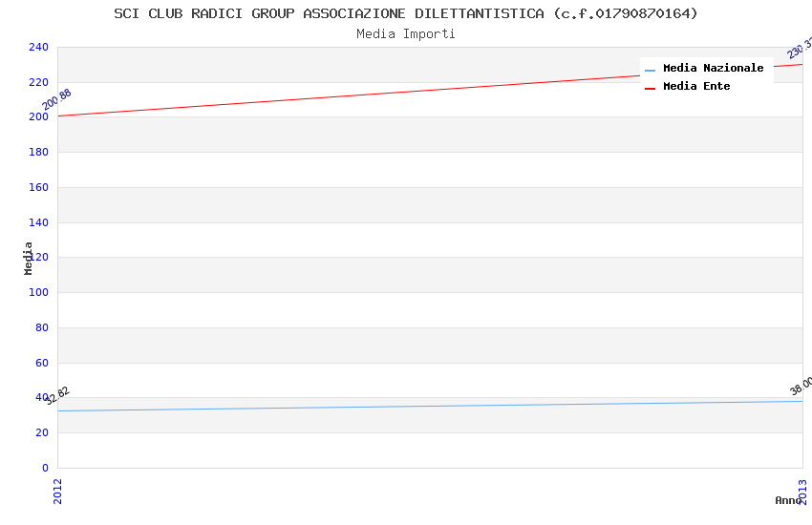This screenshot has height=525, width=812.
Task: Click the 230.33 data label at top right
Action: click(x=799, y=48)
